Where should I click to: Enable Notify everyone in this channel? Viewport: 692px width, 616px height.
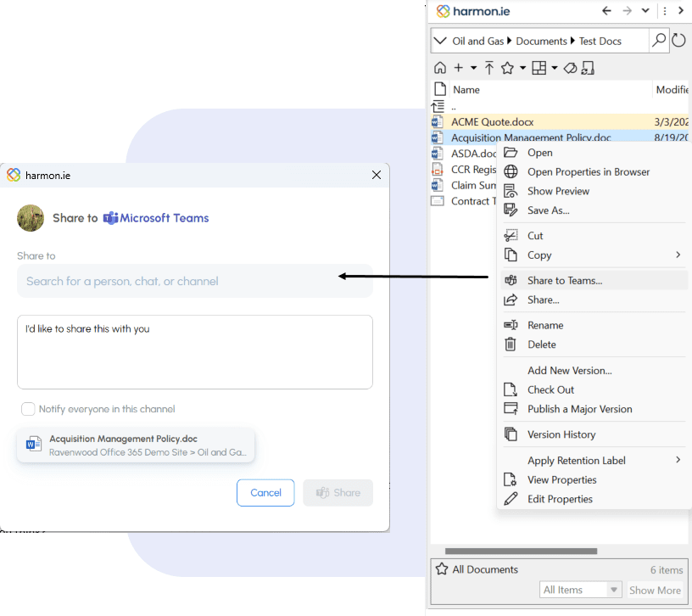coord(29,409)
